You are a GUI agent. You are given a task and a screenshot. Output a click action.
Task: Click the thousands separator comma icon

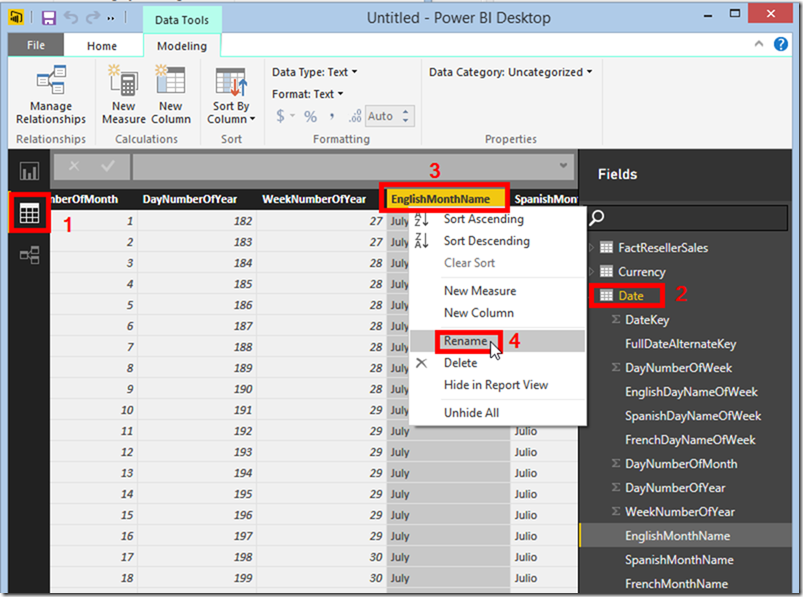332,116
